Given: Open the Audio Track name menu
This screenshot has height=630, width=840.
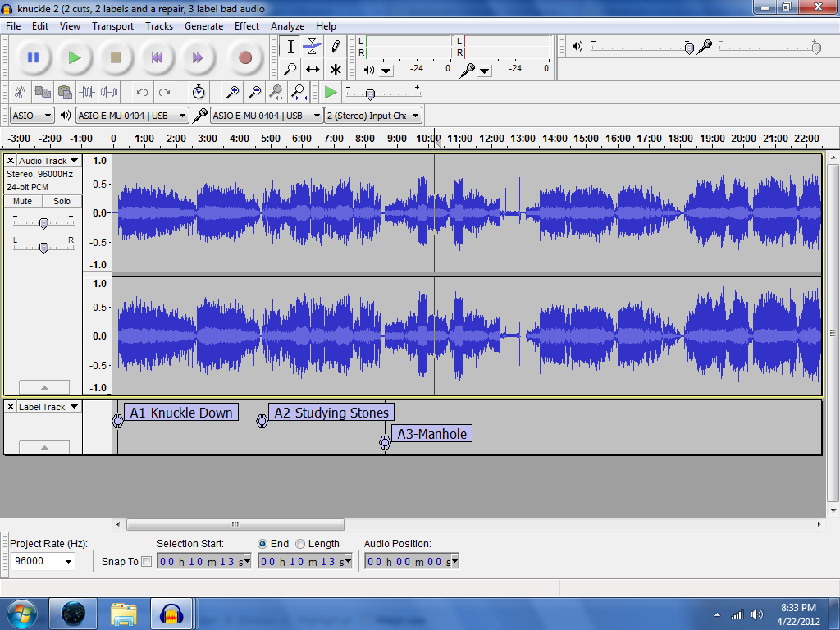Looking at the screenshot, I should click(x=49, y=160).
